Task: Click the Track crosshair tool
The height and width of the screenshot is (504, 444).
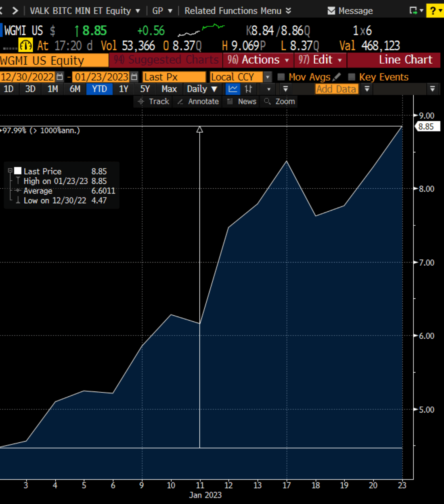Action: point(153,102)
